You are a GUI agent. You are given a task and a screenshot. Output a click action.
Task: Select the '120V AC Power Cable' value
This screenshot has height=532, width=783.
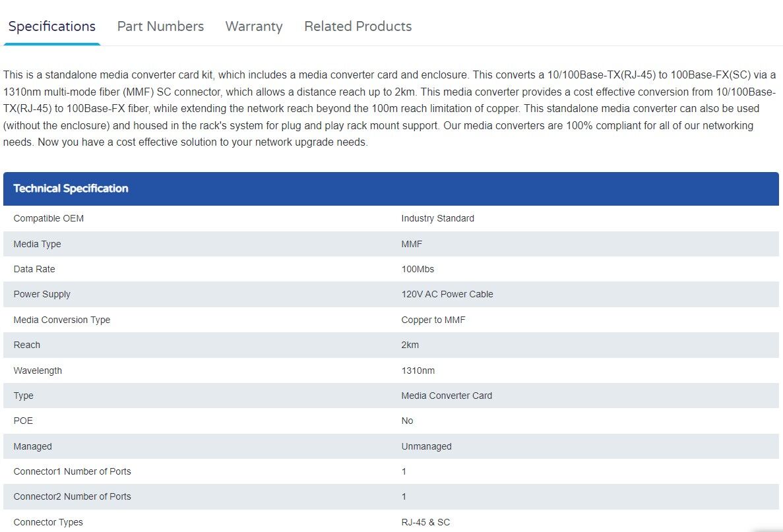coord(447,295)
